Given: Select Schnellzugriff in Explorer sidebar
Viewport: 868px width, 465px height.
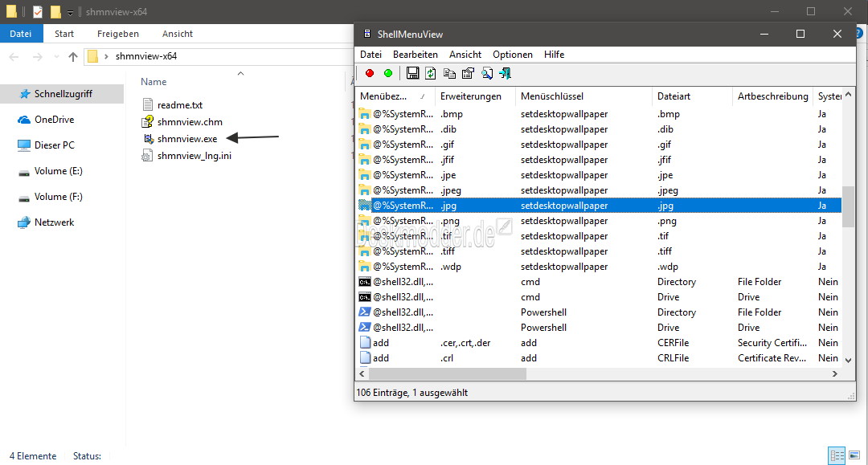Looking at the screenshot, I should point(63,94).
